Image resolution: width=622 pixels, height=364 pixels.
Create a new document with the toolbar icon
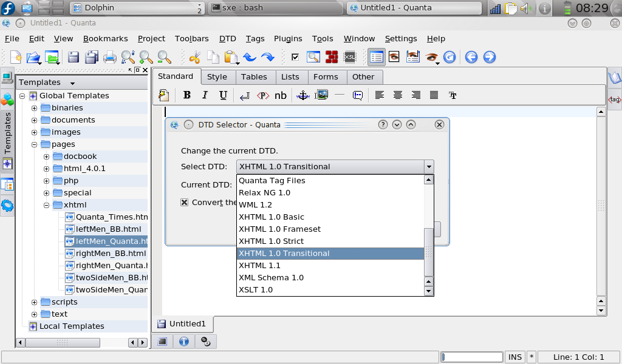(16, 57)
